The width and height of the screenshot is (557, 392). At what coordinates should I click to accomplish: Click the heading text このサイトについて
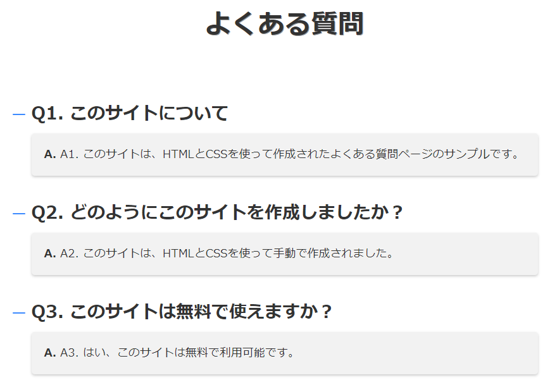coord(149,114)
